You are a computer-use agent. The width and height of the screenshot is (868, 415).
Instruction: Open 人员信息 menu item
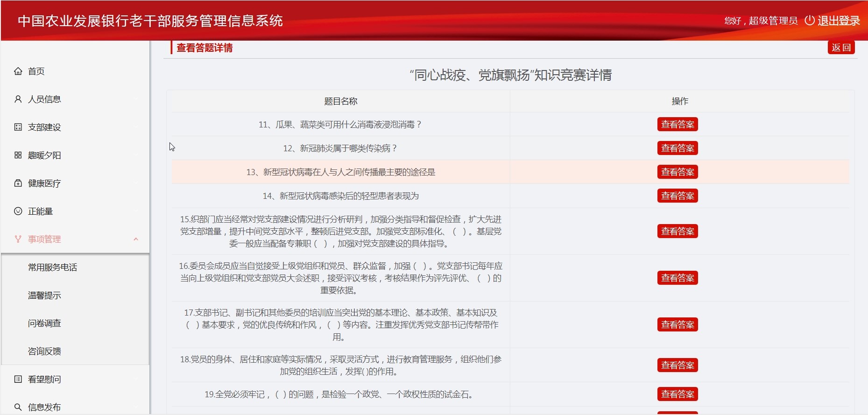click(x=44, y=99)
